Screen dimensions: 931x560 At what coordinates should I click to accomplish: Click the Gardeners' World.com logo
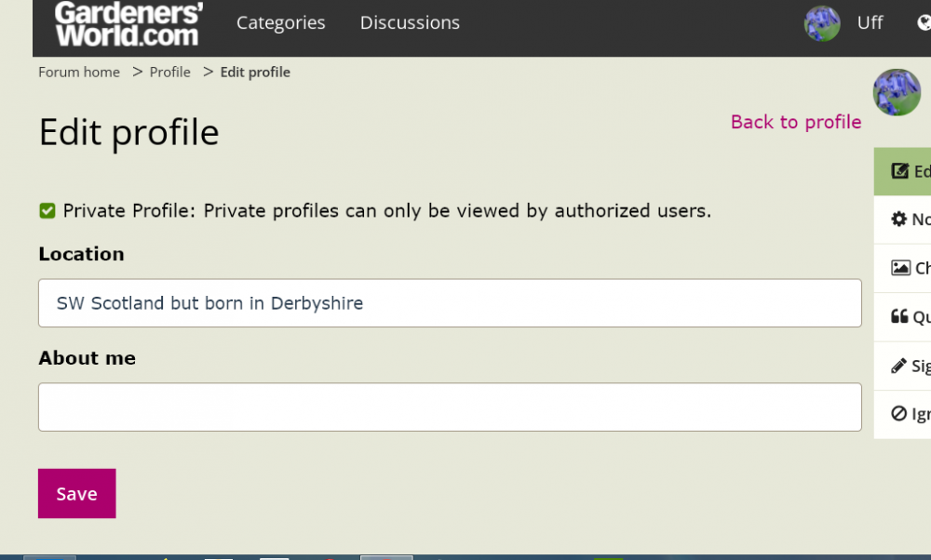pyautogui.click(x=127, y=23)
